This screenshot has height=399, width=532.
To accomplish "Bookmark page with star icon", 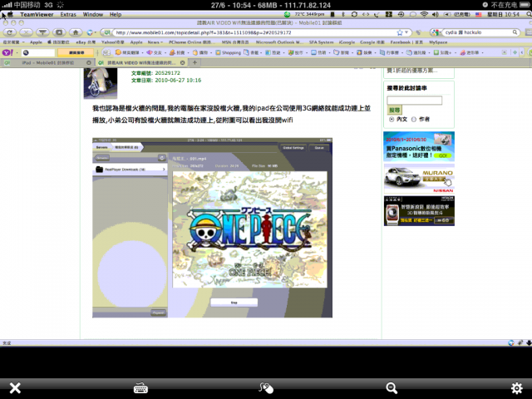I will point(400,32).
